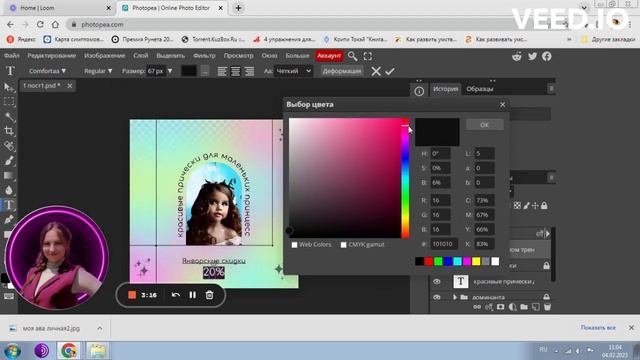Screen dimensions: 640x360
Task: Cancel text editing with X icon
Action: [376, 71]
